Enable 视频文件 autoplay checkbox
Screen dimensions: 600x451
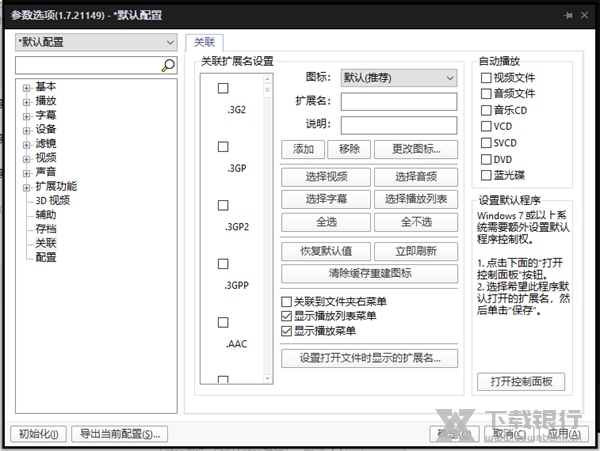(x=486, y=77)
